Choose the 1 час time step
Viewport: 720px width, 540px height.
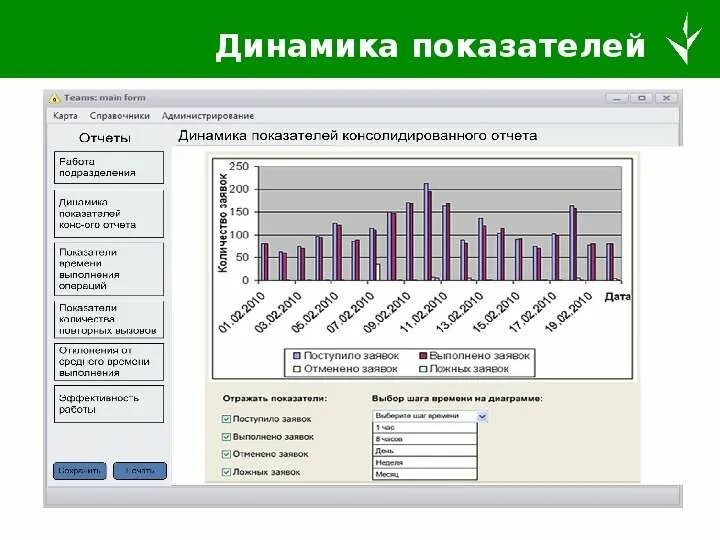[425, 428]
